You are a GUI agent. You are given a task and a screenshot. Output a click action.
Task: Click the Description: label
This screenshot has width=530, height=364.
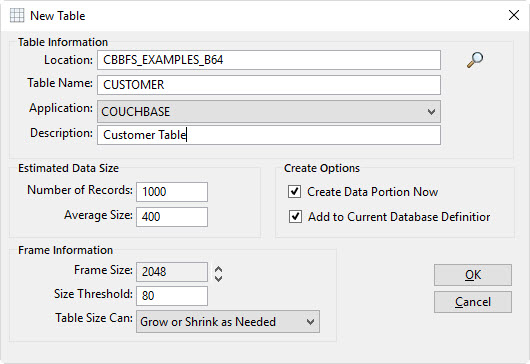[x=61, y=133]
